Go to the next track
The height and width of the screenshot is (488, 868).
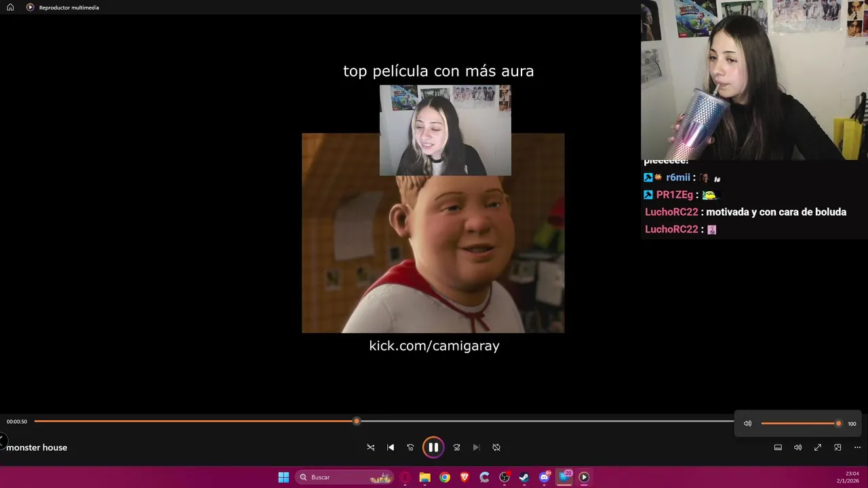pos(476,447)
